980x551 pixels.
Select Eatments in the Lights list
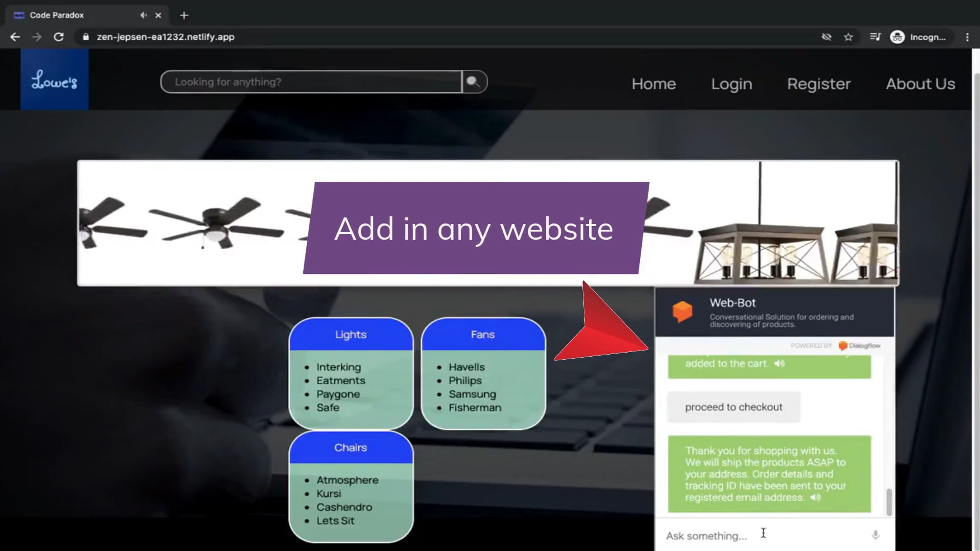(x=341, y=380)
